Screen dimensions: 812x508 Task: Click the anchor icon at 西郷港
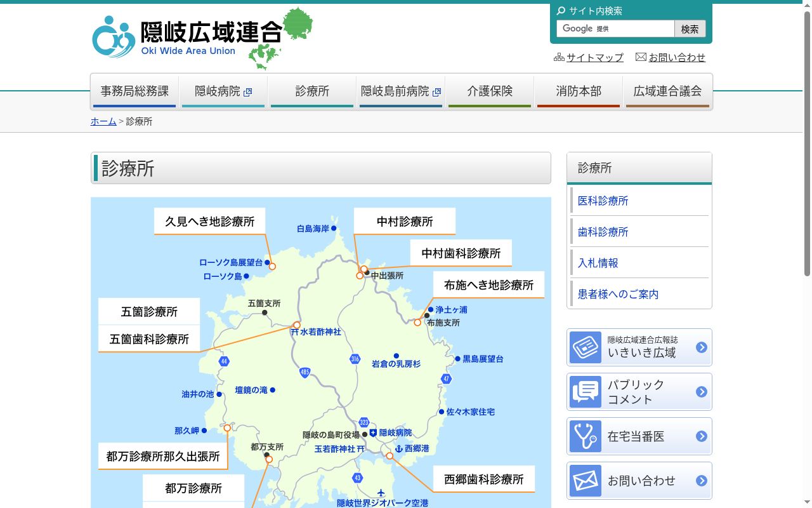[x=399, y=448]
